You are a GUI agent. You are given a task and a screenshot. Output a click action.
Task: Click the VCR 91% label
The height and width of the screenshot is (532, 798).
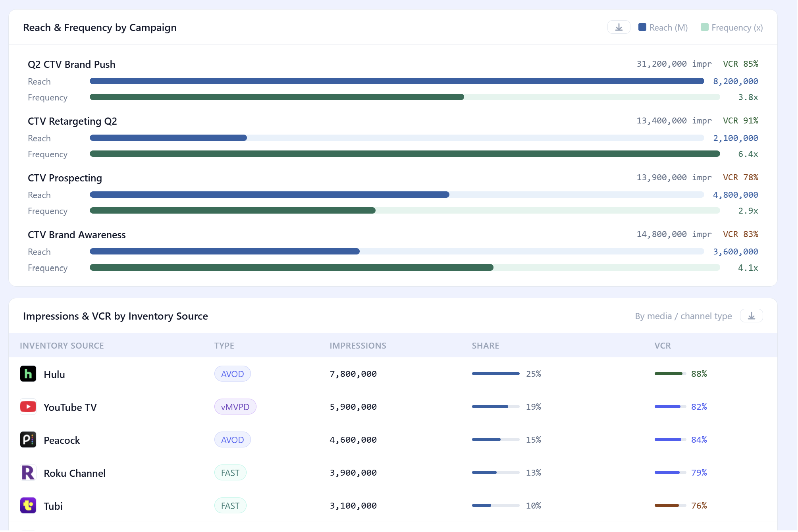pyautogui.click(x=740, y=121)
